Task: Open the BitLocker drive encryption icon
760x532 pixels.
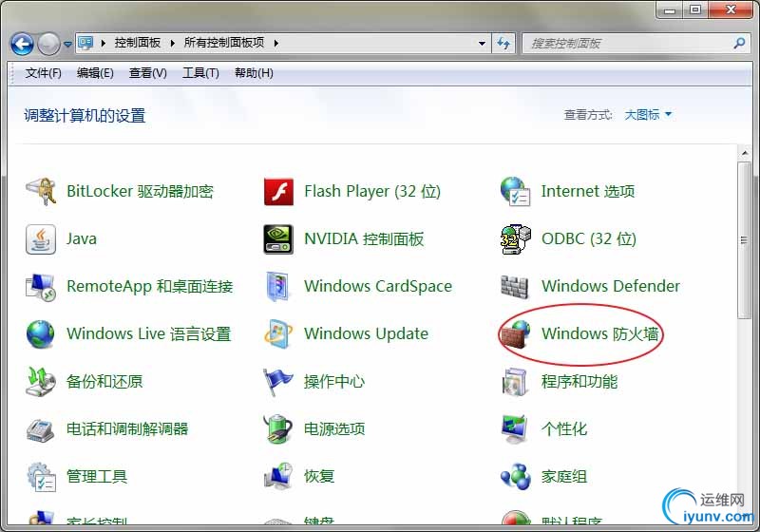Action: tap(41, 191)
